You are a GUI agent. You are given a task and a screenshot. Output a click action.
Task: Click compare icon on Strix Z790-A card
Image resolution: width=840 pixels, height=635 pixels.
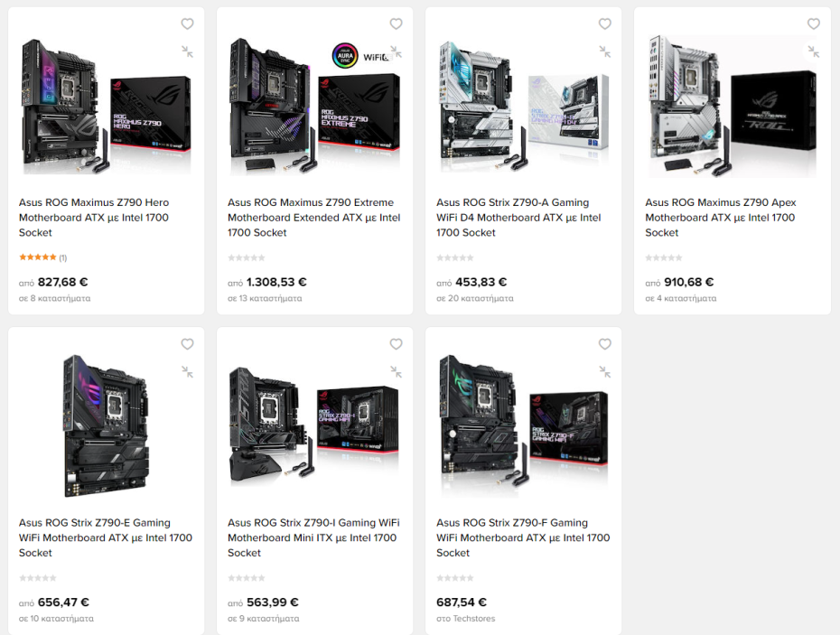(605, 52)
